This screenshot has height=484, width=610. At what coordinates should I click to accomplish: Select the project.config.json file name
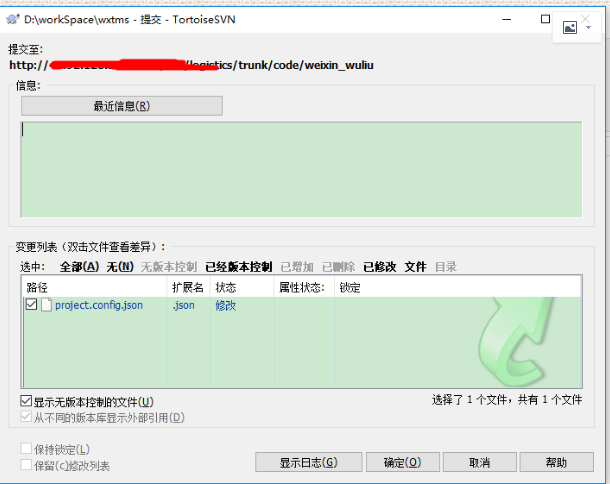99,305
